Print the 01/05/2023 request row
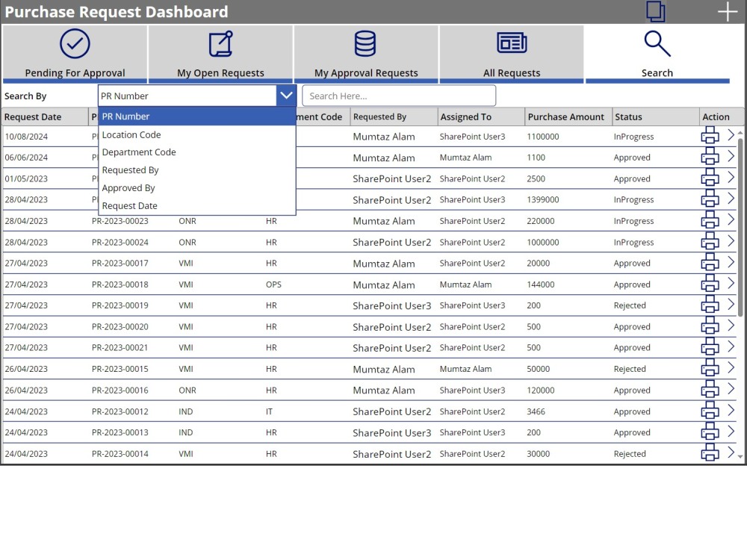The image size is (747, 560). click(710, 178)
